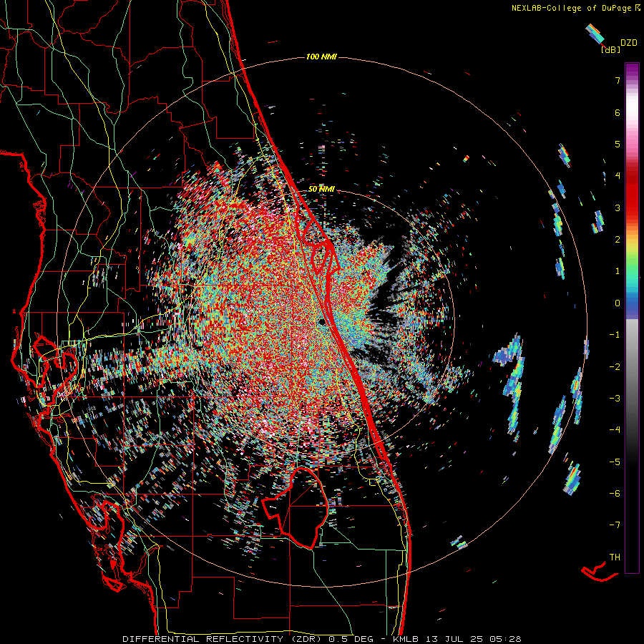Click the NEXLAB-College of DuPage label

click(571, 8)
